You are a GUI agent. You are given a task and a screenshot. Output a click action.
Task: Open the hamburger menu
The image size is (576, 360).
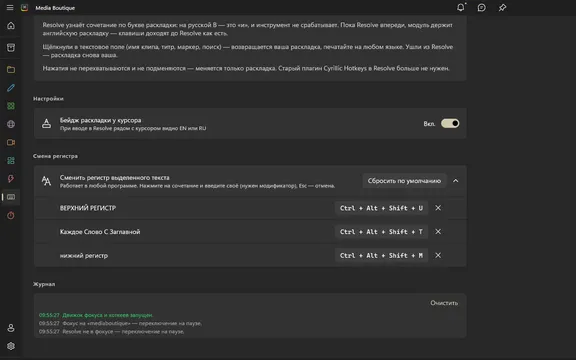(x=10, y=8)
